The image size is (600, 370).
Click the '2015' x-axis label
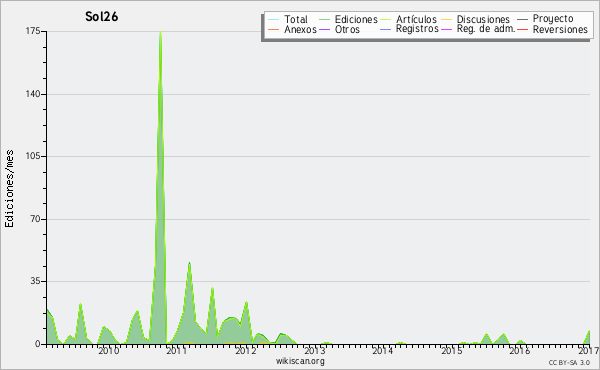[451, 350]
